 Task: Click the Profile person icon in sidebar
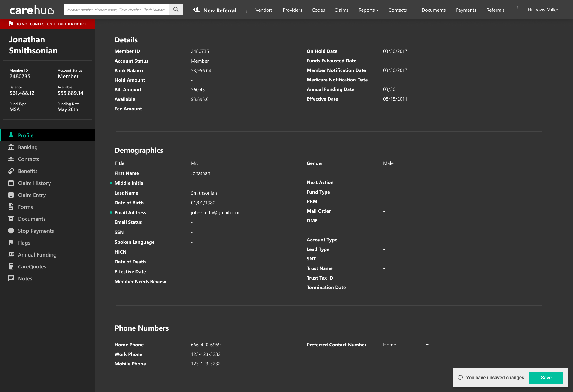(x=11, y=135)
